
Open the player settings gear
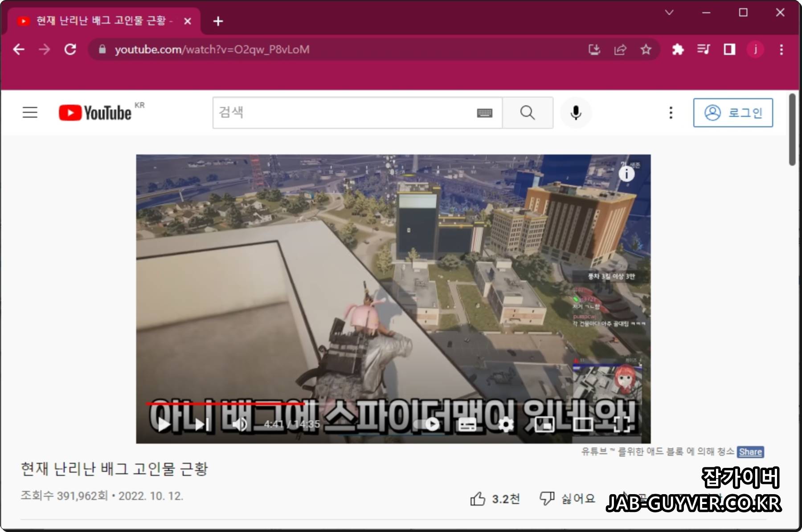(505, 424)
